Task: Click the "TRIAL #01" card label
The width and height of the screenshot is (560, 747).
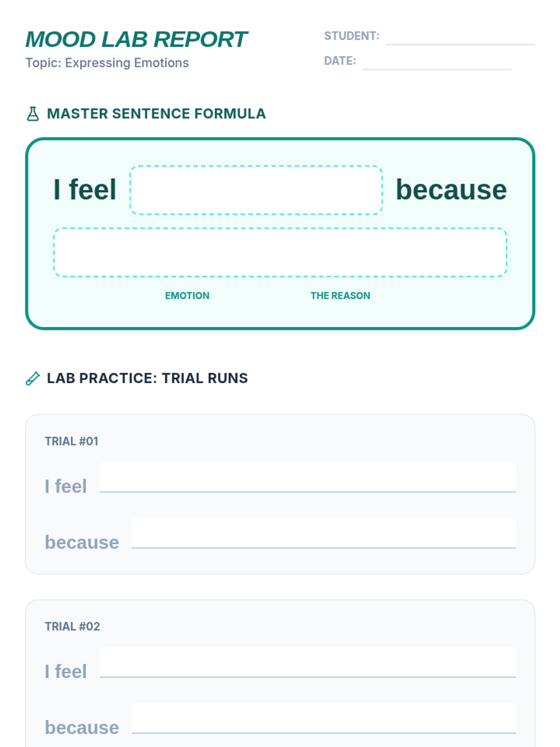Action: (x=71, y=441)
